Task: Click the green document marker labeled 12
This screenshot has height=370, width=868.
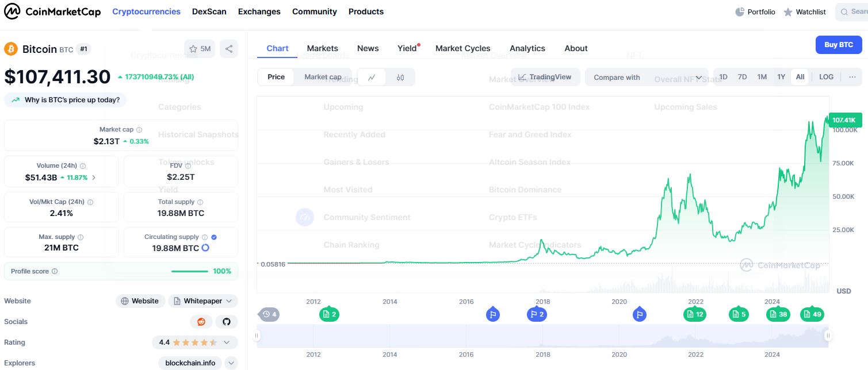Action: pos(695,314)
